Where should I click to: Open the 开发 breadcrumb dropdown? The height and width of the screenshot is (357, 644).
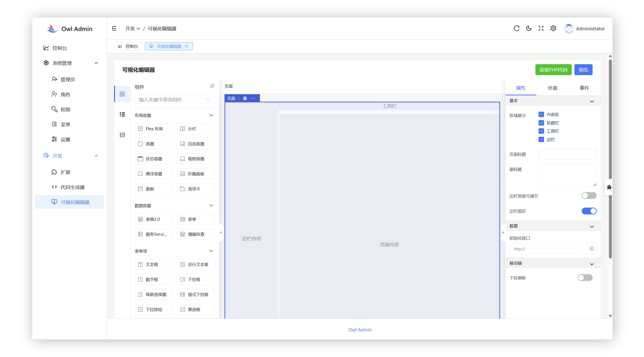pyautogui.click(x=133, y=29)
